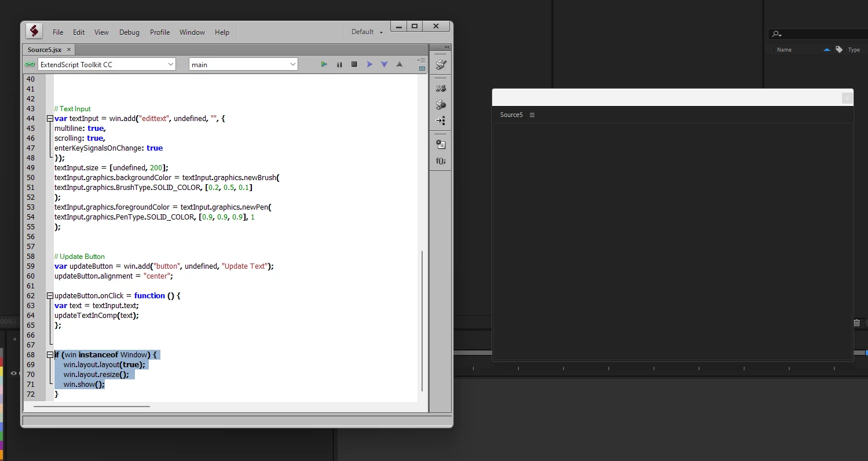Collapse the side panel dock with double arrows
The width and height of the screenshot is (868, 461).
447,47
